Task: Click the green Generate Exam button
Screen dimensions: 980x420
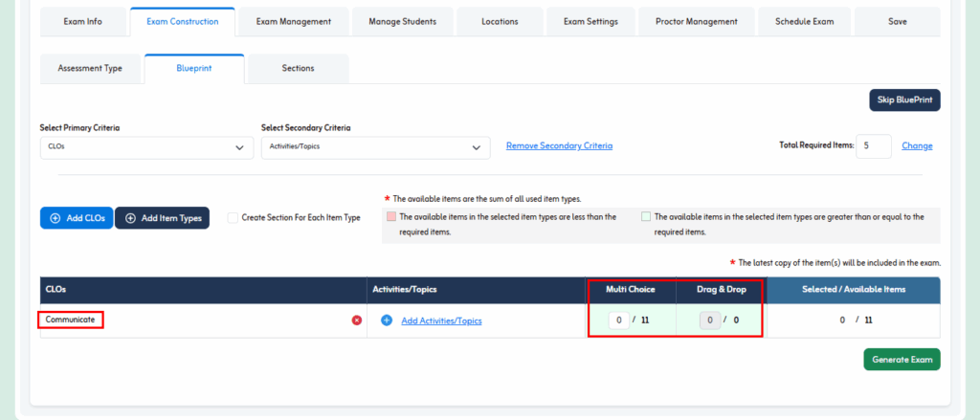Action: tap(902, 360)
